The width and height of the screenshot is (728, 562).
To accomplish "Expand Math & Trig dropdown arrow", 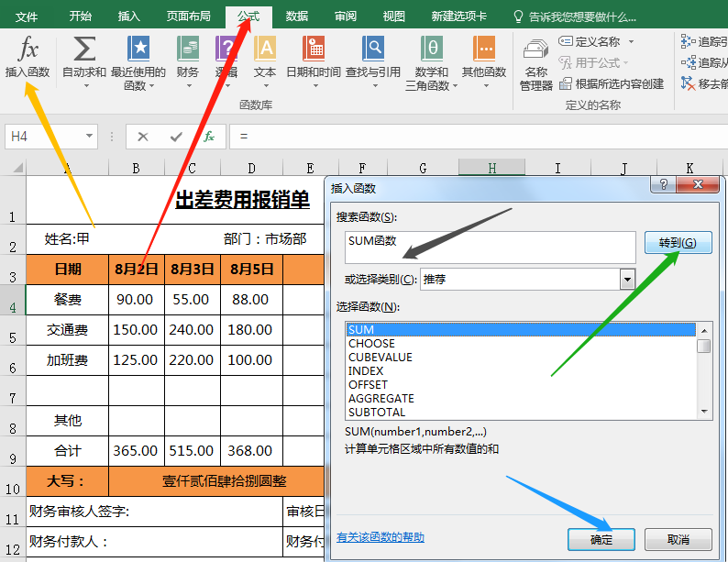I will 455,86.
